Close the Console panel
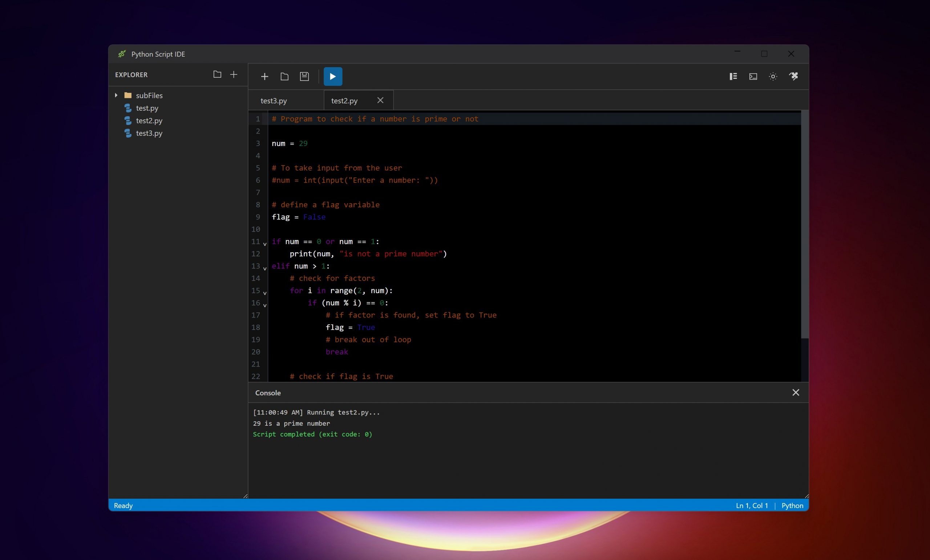The image size is (930, 560). click(x=796, y=393)
